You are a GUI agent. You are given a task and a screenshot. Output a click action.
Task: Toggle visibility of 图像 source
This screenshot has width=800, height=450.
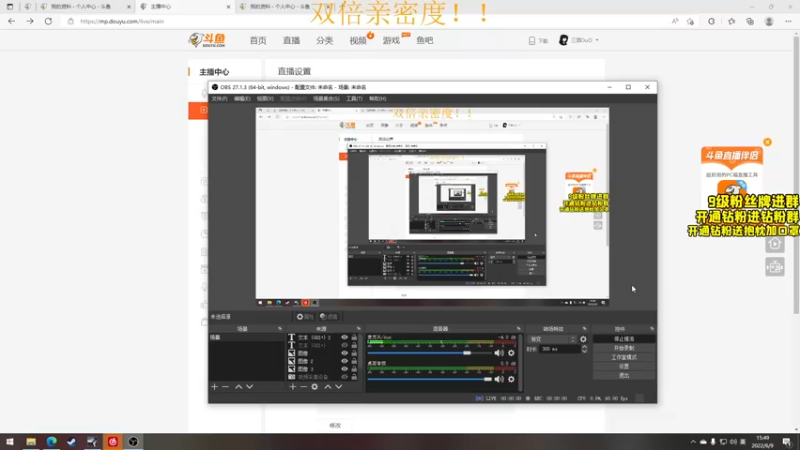pos(344,353)
